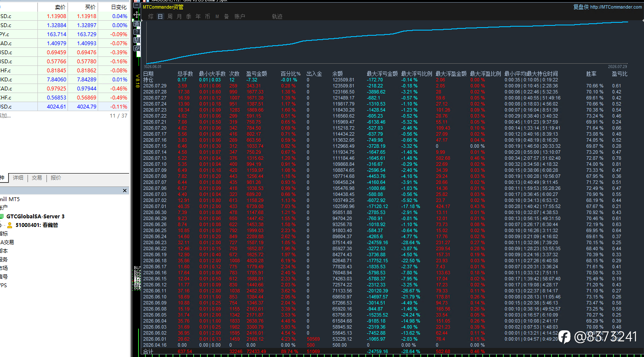The height and width of the screenshot is (357, 644).
Task: Click the 出入金 column header
Action: [x=314, y=74]
